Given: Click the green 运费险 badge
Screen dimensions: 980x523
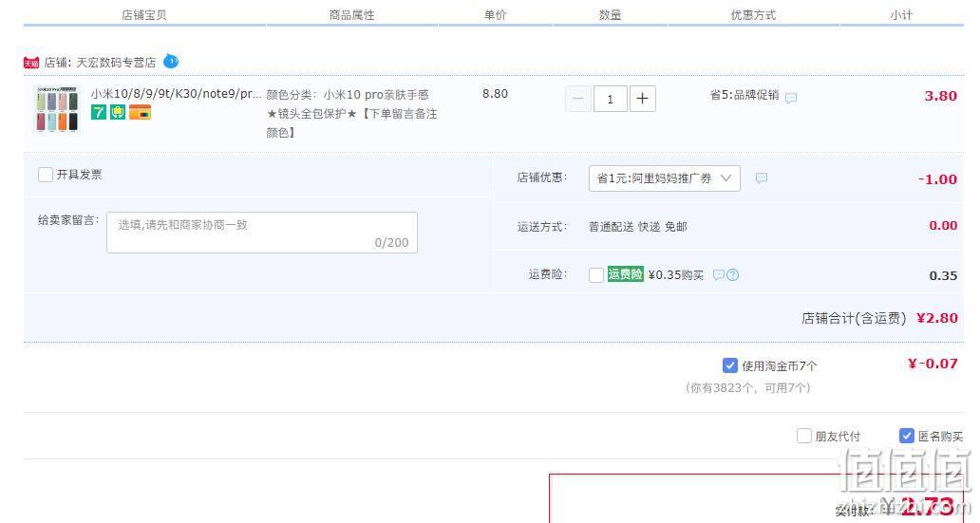Looking at the screenshot, I should [x=625, y=274].
